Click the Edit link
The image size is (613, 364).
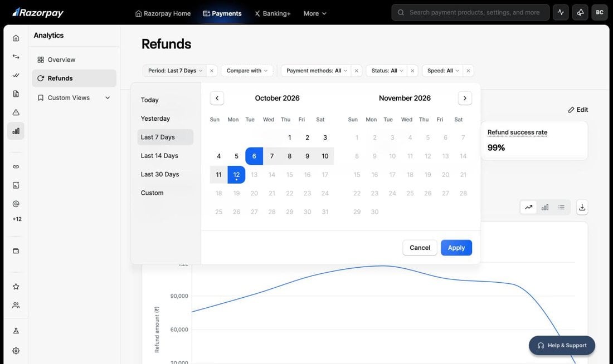tap(578, 110)
